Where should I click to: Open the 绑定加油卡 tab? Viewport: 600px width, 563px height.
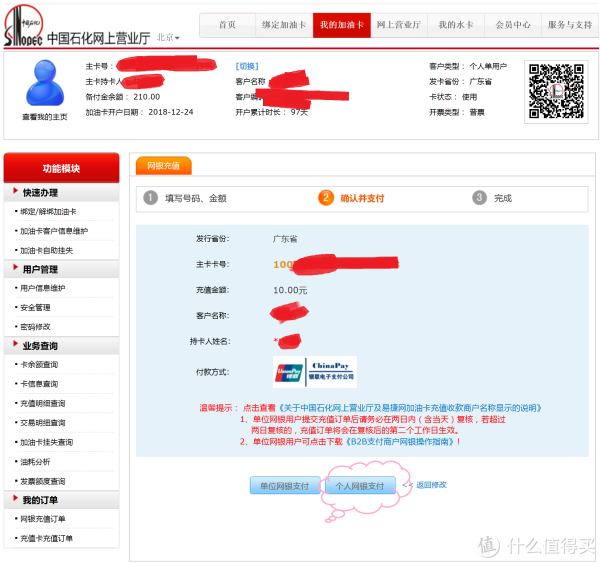tap(284, 25)
